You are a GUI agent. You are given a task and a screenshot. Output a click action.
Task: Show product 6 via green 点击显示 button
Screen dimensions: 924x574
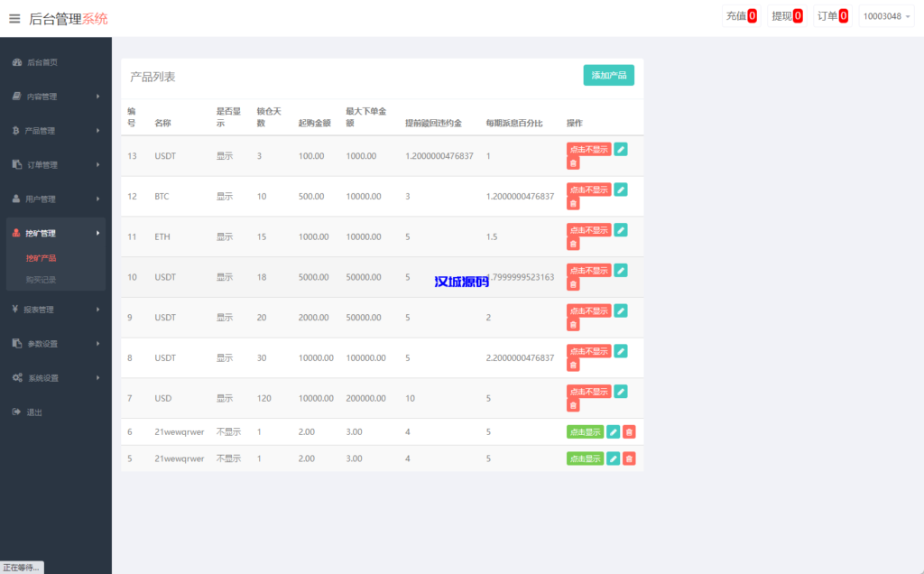tap(585, 432)
